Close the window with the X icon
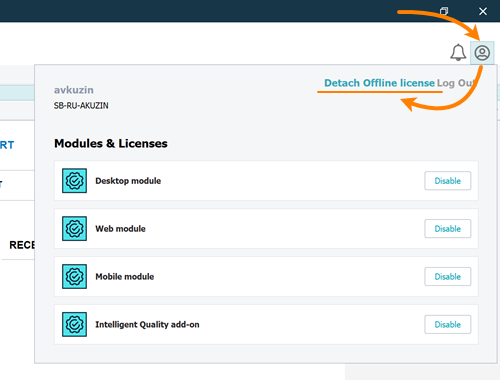500x380 pixels. pyautogui.click(x=483, y=11)
